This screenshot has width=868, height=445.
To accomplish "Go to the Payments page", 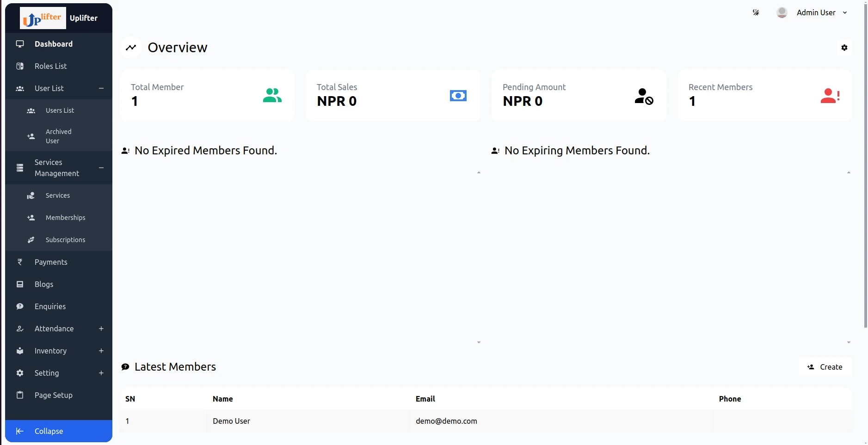I will tap(51, 262).
